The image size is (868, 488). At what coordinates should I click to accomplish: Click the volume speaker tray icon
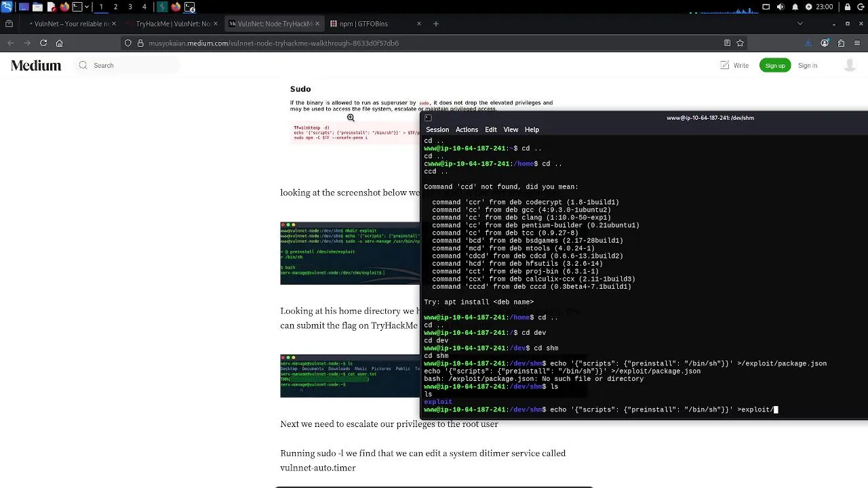click(780, 7)
